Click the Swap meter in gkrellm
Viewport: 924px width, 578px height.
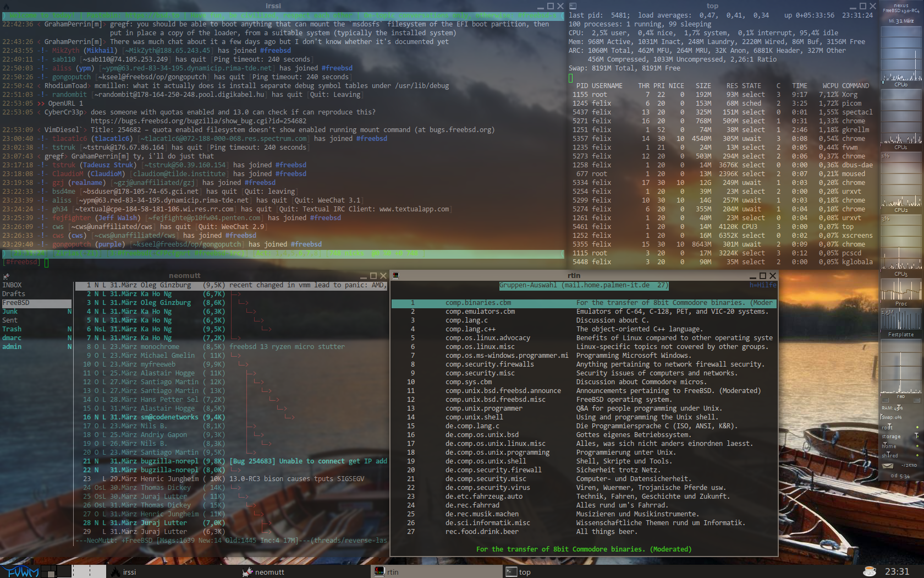point(901,417)
